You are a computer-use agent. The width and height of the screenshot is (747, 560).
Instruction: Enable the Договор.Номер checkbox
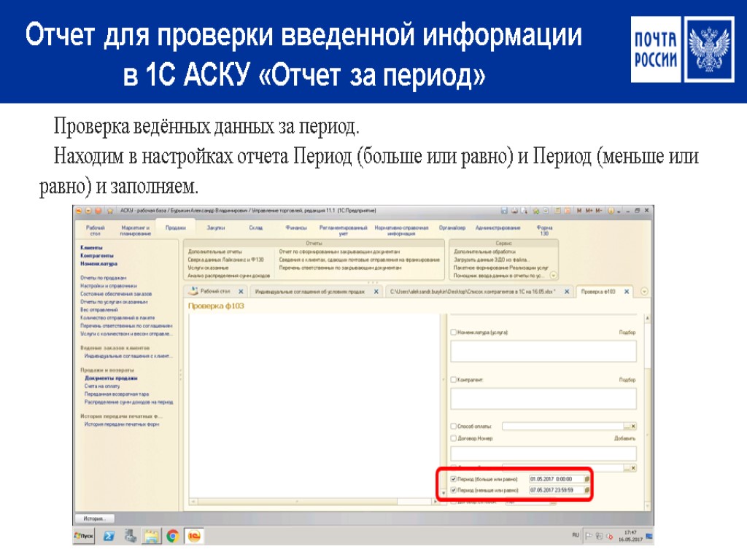(454, 438)
